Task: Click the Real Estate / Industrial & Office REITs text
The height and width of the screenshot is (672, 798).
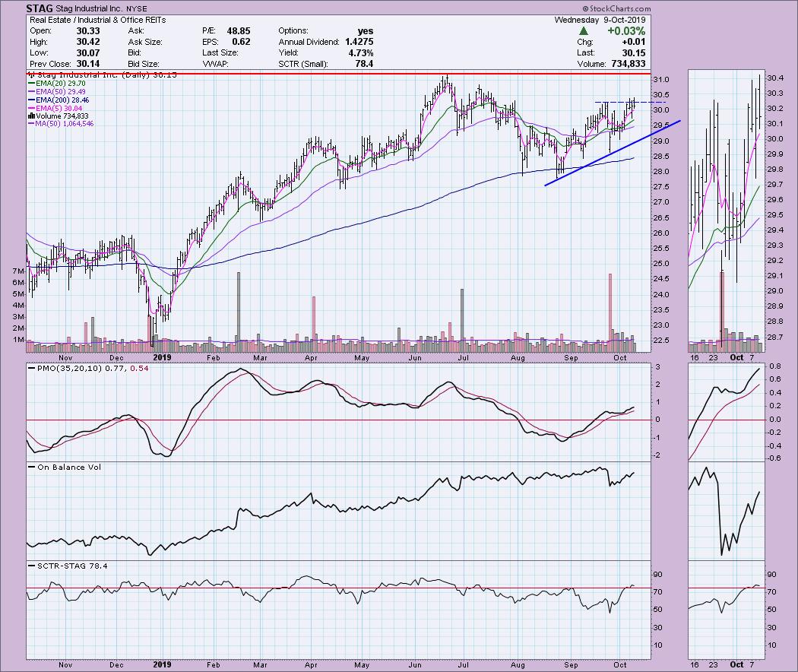Action: [98, 20]
